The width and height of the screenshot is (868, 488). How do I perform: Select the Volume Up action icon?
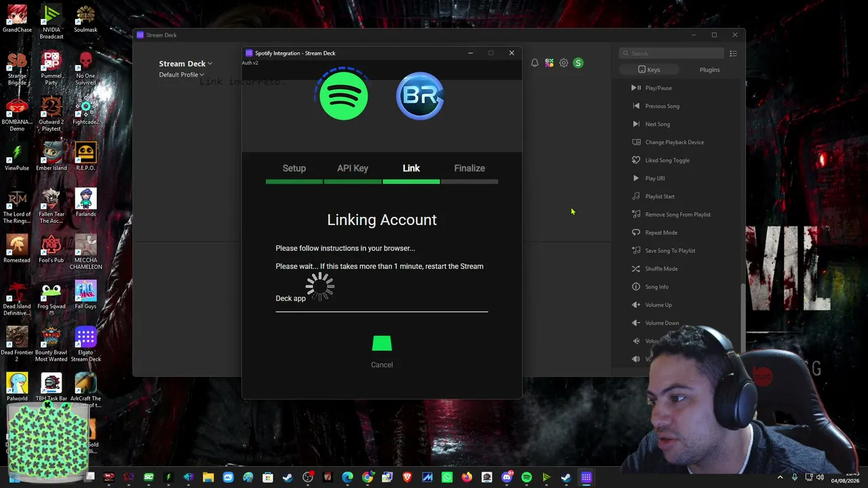tap(635, 304)
